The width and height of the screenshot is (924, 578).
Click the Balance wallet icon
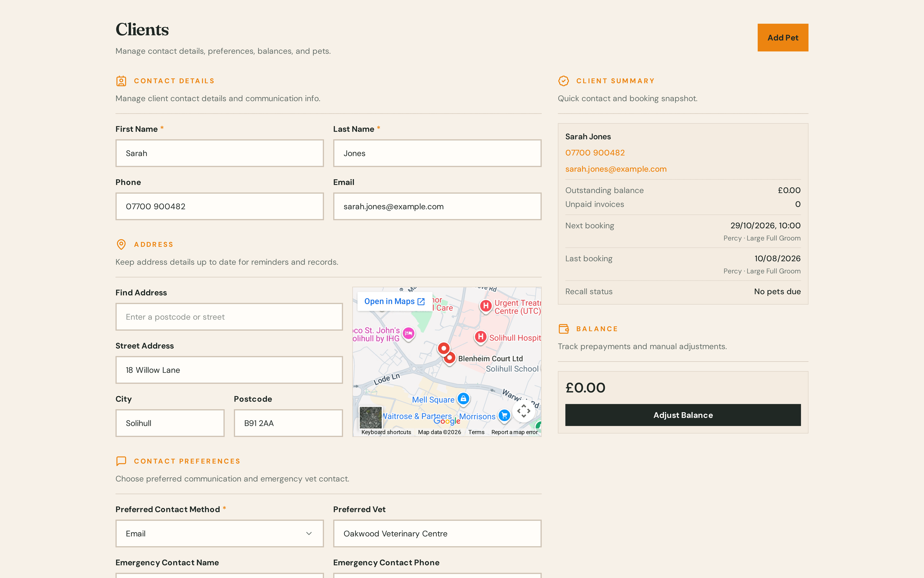tap(564, 329)
